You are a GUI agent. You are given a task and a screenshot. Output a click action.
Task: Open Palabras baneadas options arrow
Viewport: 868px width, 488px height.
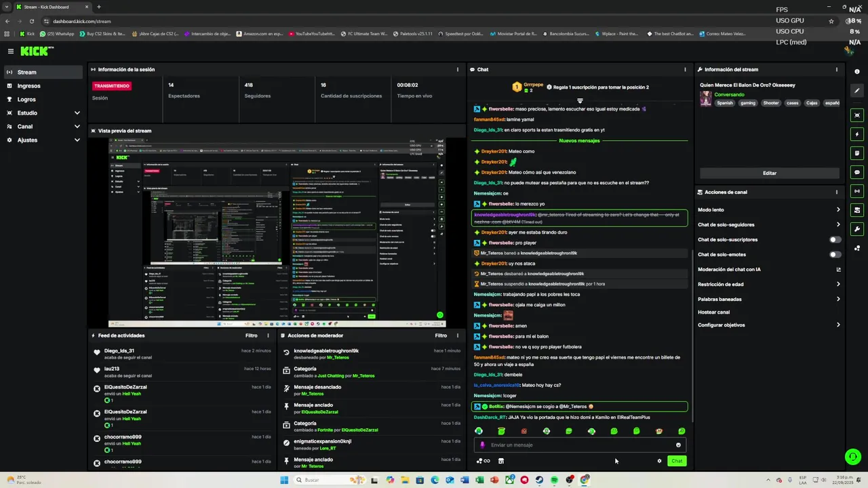838,299
